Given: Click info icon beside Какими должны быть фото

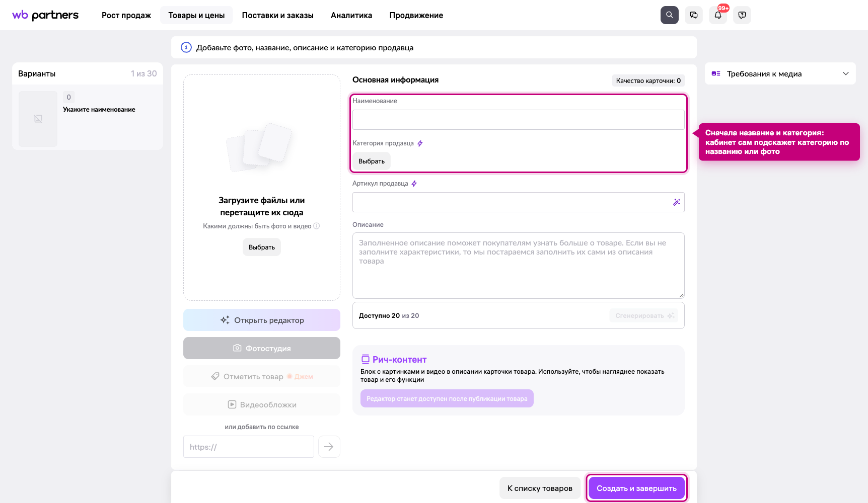Looking at the screenshot, I should [317, 226].
